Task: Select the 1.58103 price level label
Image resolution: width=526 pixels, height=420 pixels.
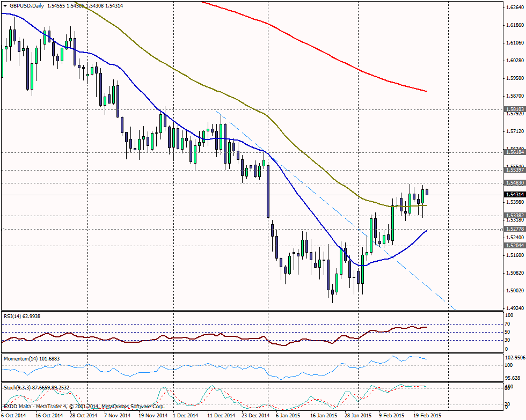Action: tap(514, 109)
